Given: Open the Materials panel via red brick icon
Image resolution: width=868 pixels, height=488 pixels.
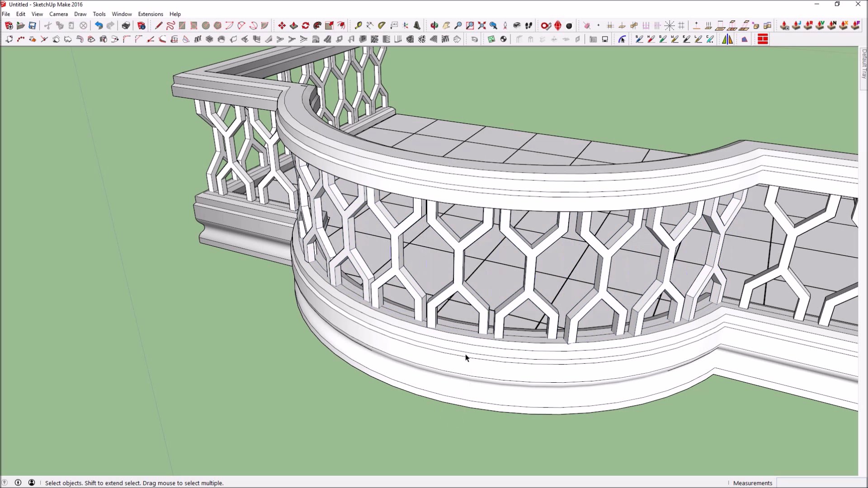Looking at the screenshot, I should tap(763, 39).
